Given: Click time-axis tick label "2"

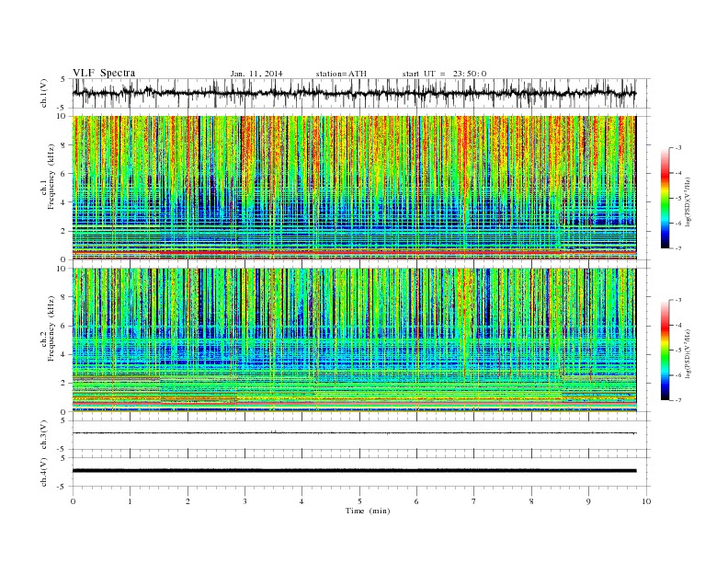Looking at the screenshot, I should click(x=188, y=501).
